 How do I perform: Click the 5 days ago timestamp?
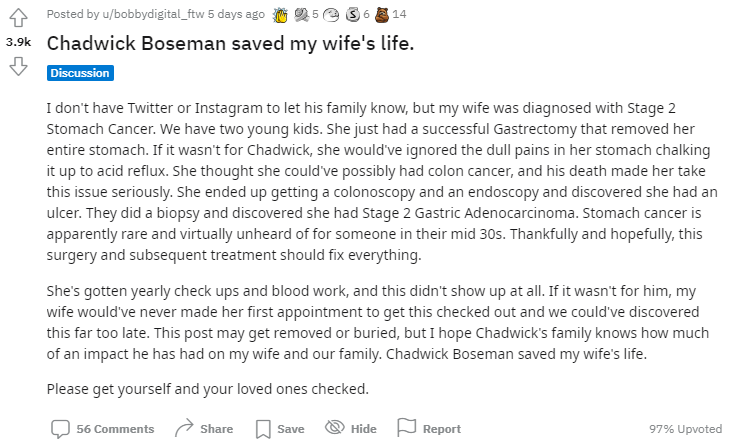tap(236, 14)
